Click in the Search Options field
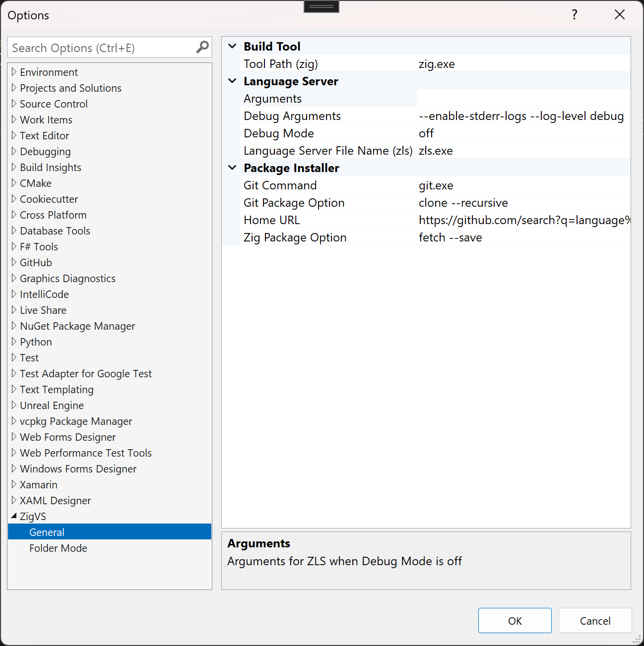644x646 pixels. 102,48
